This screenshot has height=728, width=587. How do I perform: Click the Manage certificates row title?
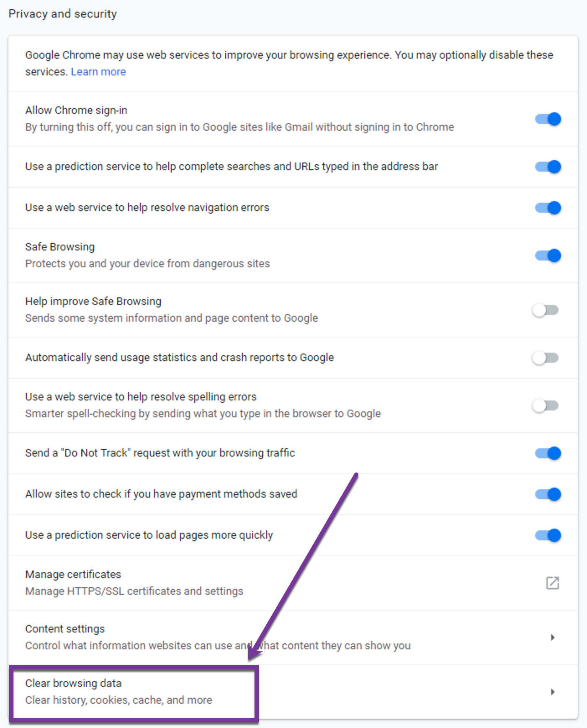(x=73, y=574)
